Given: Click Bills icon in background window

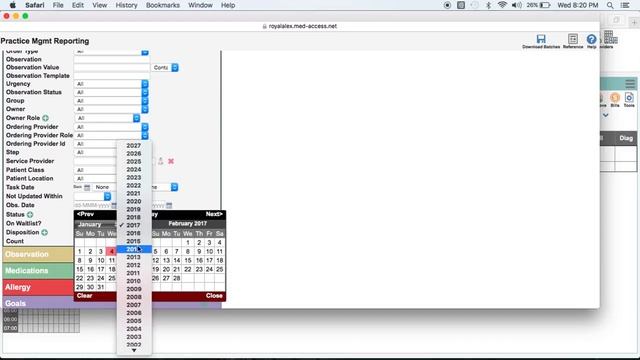Looking at the screenshot, I should (x=615, y=99).
